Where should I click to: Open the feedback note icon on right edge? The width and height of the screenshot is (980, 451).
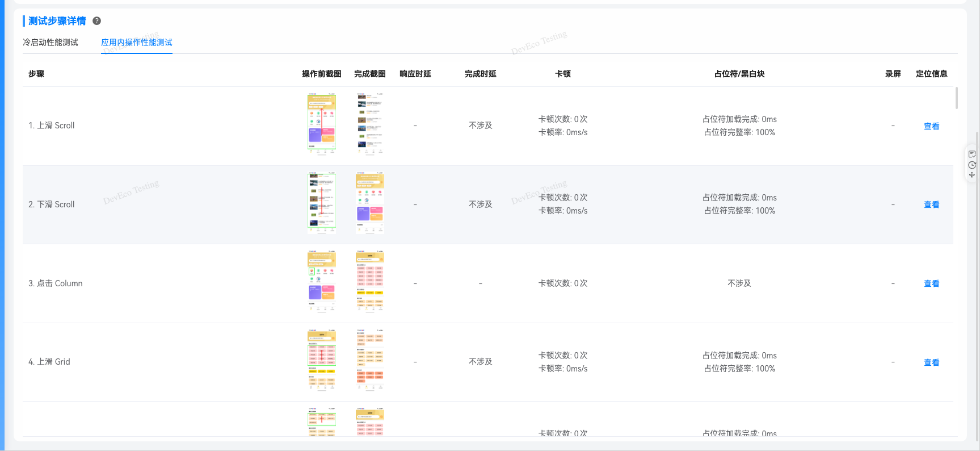[x=972, y=154]
